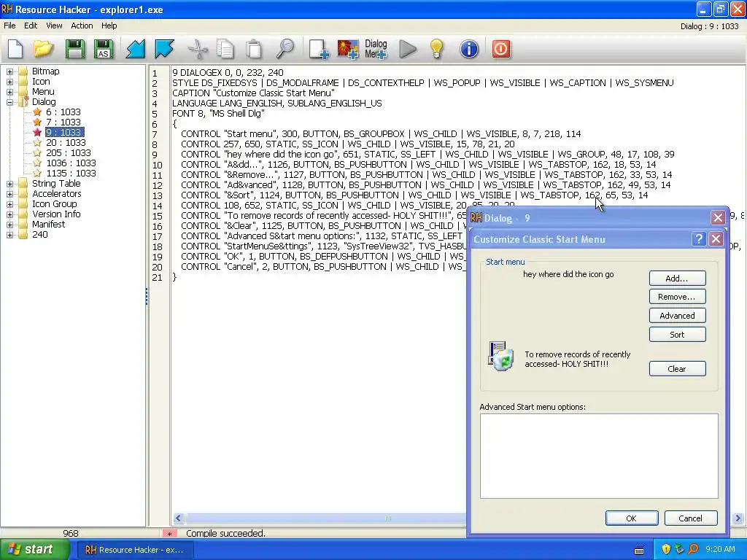Expand the Manifest node
Image resolution: width=747 pixels, height=560 pixels.
9,225
